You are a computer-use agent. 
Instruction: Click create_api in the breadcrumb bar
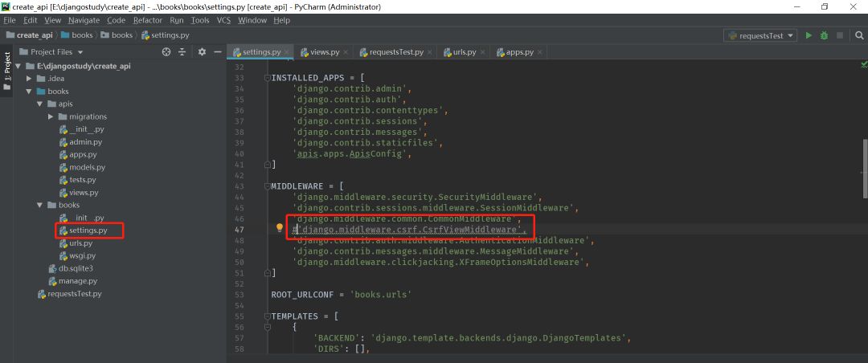30,35
